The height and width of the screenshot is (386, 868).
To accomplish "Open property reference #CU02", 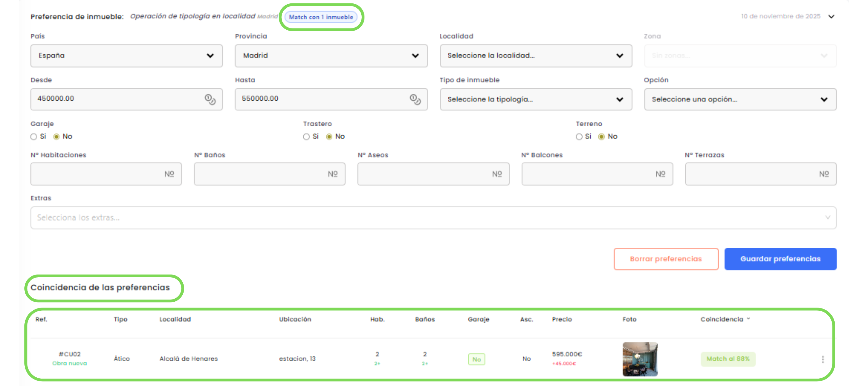I will point(70,354).
